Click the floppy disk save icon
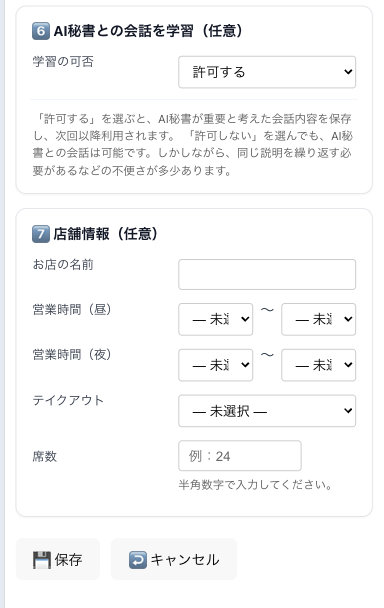Viewport: 384px width, 608px height. pos(42,560)
